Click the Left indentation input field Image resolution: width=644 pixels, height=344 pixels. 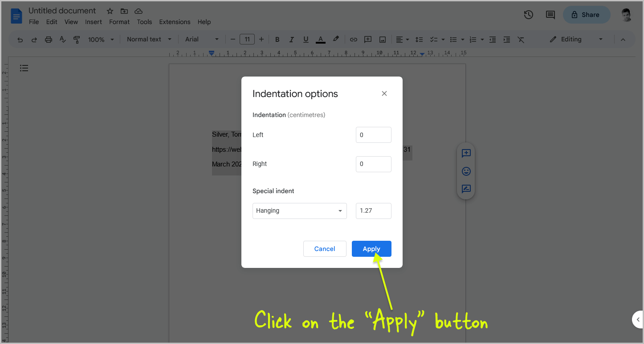pyautogui.click(x=373, y=135)
